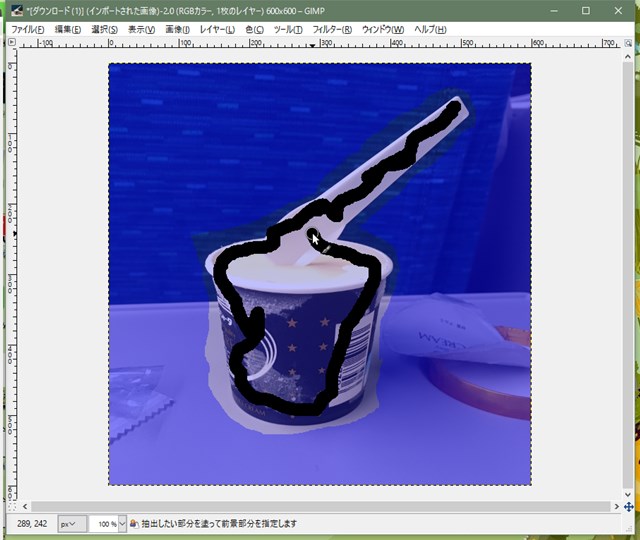Open the ファイル(F) menu
The height and width of the screenshot is (540, 640).
28,29
